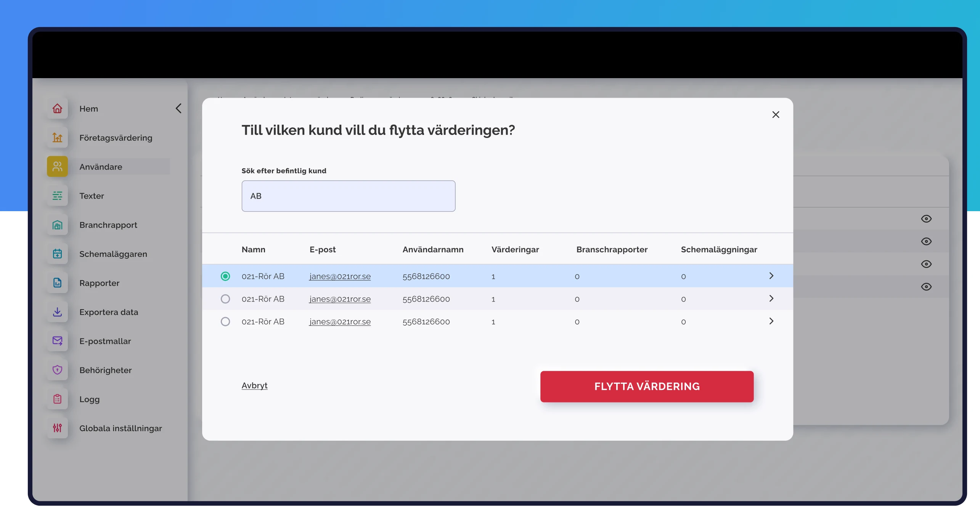Open the E-postmallar envelope icon
This screenshot has width=980, height=526.
coord(57,341)
